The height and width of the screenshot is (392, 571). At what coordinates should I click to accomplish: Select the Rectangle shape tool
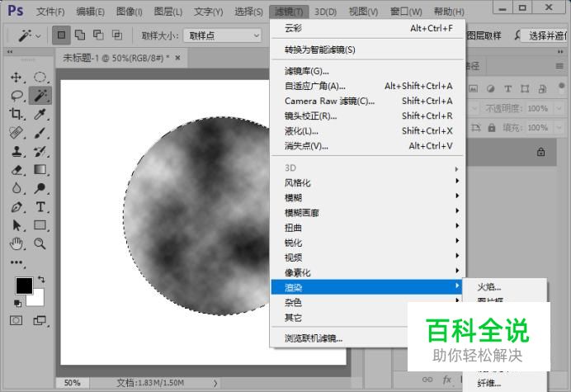[x=40, y=225]
